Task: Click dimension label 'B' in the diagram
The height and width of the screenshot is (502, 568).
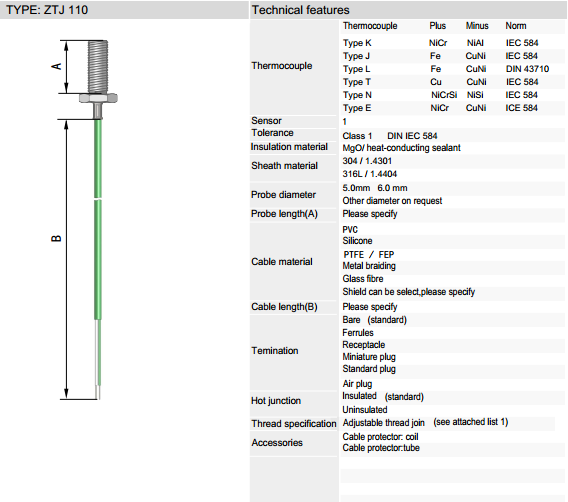Action: click(57, 238)
